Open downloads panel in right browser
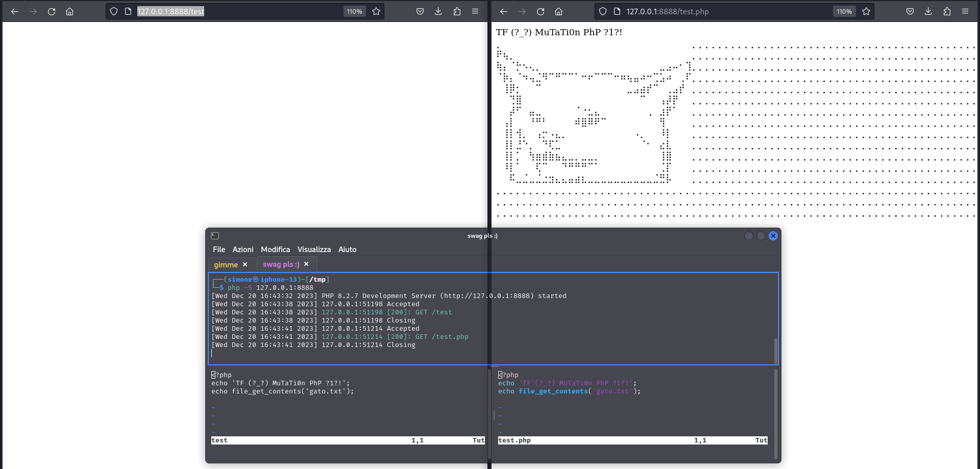Screen dimensions: 980x469 point(928,11)
